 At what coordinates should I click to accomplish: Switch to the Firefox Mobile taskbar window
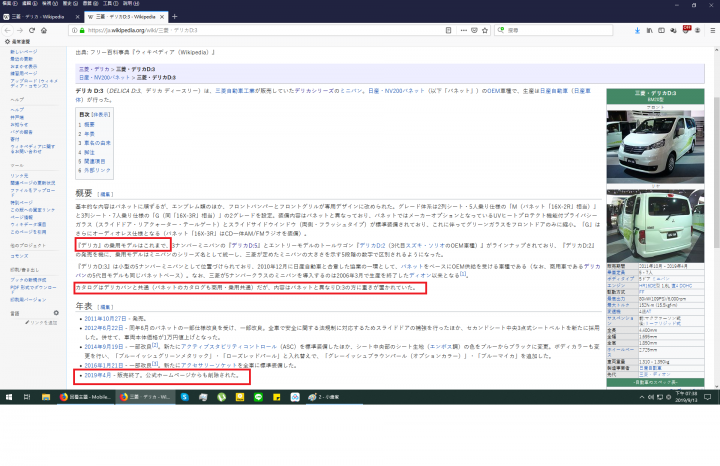(85, 397)
